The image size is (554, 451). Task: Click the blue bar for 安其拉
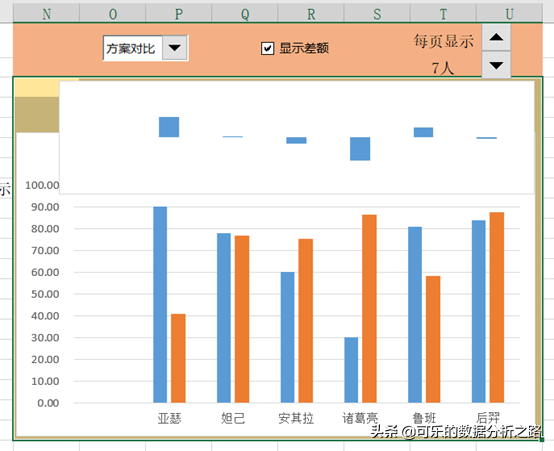pos(288,337)
